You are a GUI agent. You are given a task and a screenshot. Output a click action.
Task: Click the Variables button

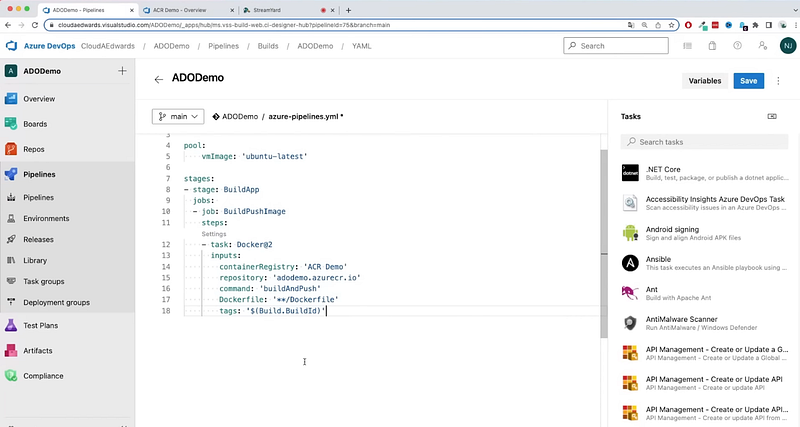click(705, 81)
